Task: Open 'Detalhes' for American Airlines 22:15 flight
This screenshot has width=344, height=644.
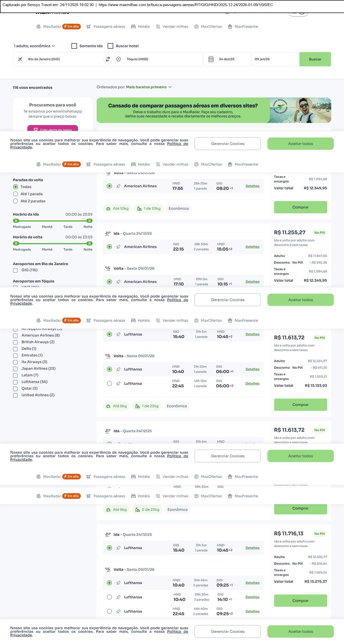Action: tap(252, 247)
